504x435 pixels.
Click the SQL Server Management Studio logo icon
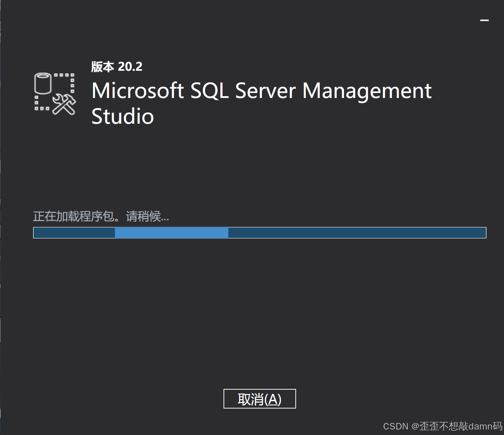pyautogui.click(x=55, y=94)
